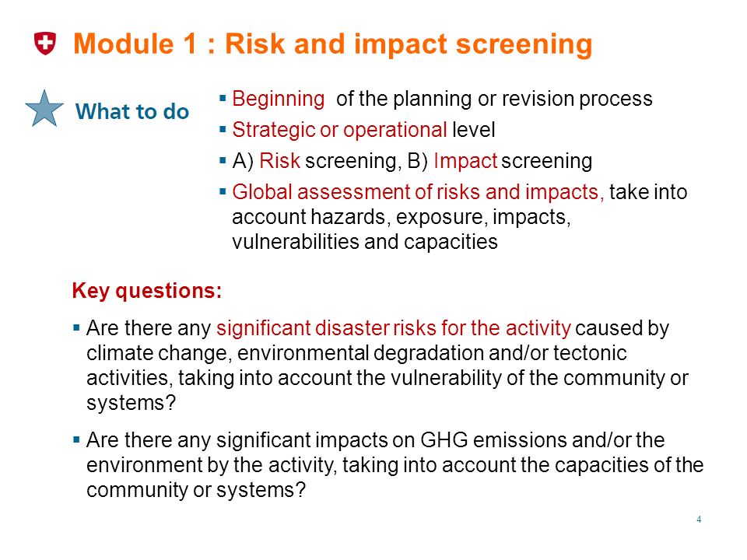Click 'significant disaster risks for the activity'
747x560 pixels.
tap(394, 328)
